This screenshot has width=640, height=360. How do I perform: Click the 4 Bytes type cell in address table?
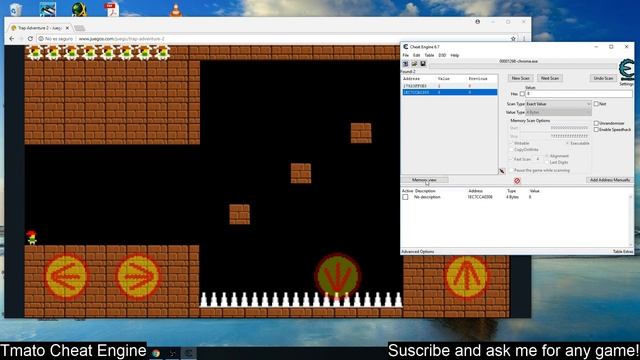click(x=512, y=197)
